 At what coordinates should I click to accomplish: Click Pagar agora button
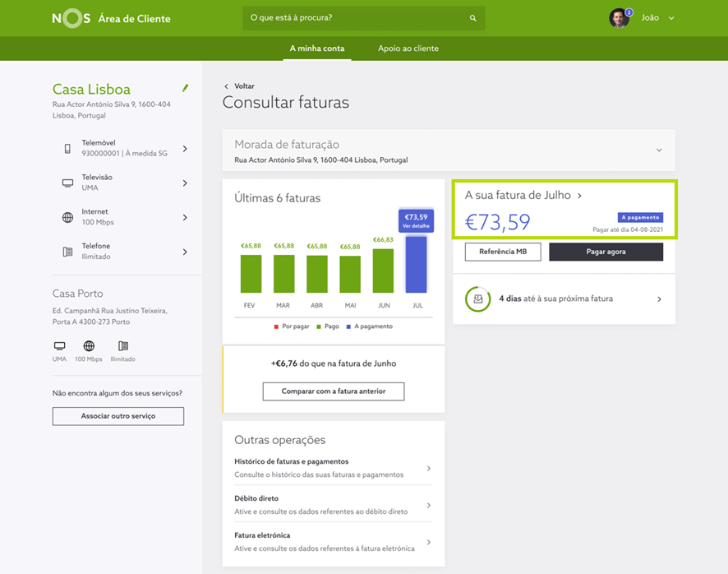tap(606, 252)
